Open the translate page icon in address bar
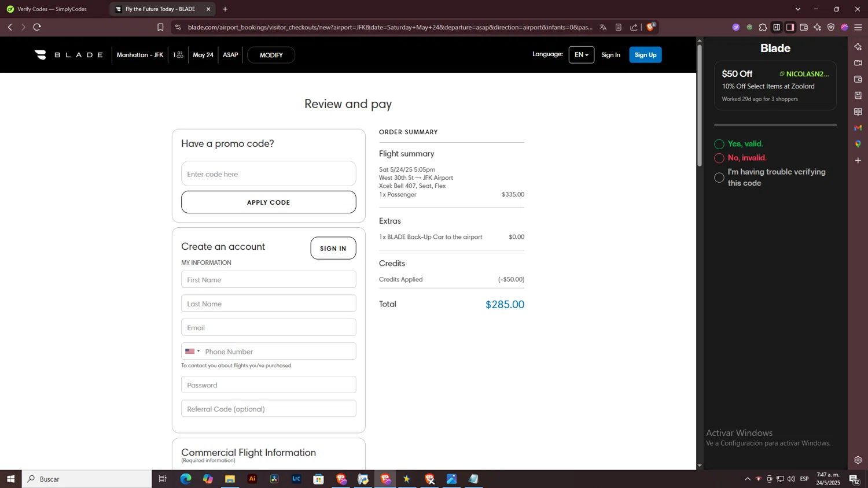Screen dimensions: 868x488 [603, 27]
